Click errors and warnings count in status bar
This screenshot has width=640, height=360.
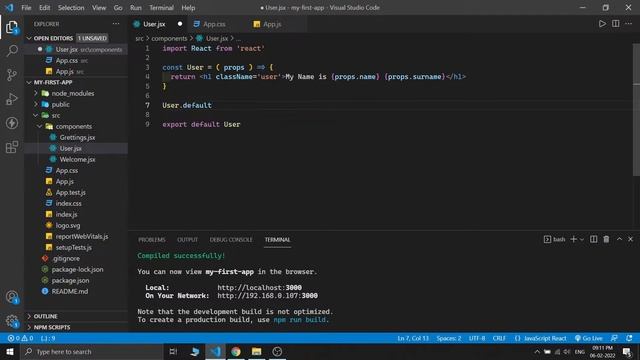pyautogui.click(x=20, y=338)
